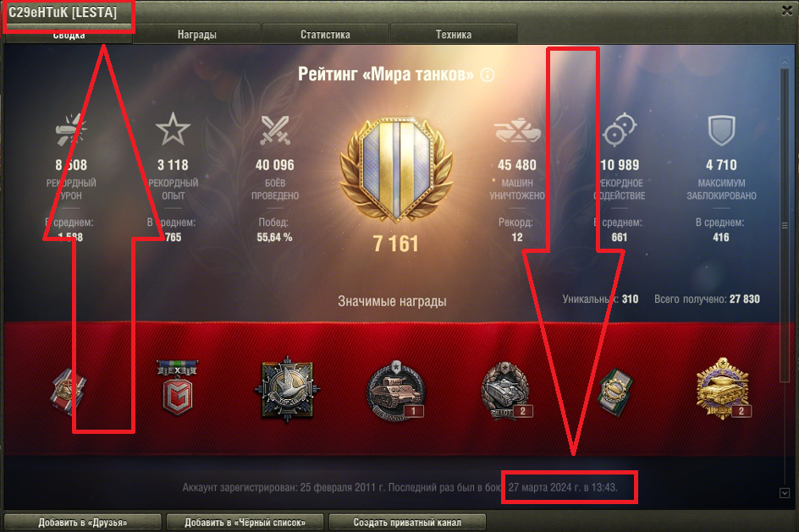The image size is (799, 532).
Task: Open the Техника tab
Action: [454, 34]
